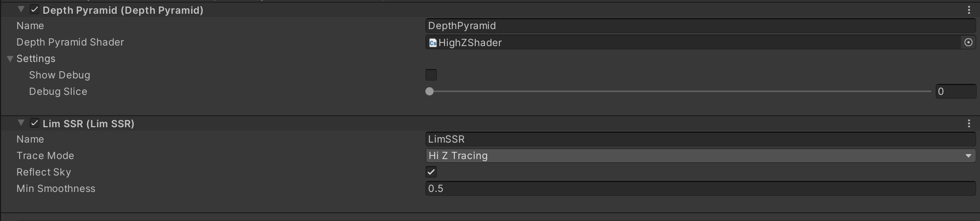980x221 pixels.
Task: Click the LimSSR Name text field
Action: pos(701,139)
